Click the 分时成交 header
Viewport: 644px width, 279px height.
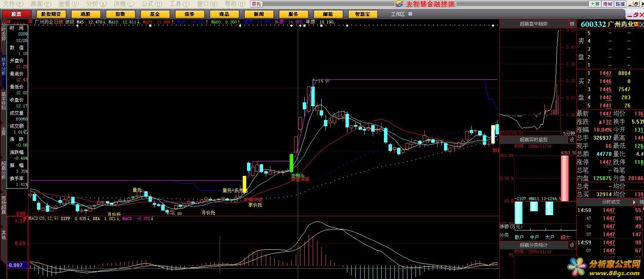click(611, 202)
